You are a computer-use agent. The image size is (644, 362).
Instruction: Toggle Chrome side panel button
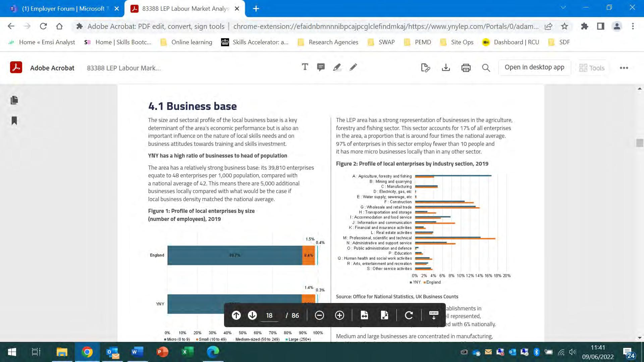coord(600,26)
